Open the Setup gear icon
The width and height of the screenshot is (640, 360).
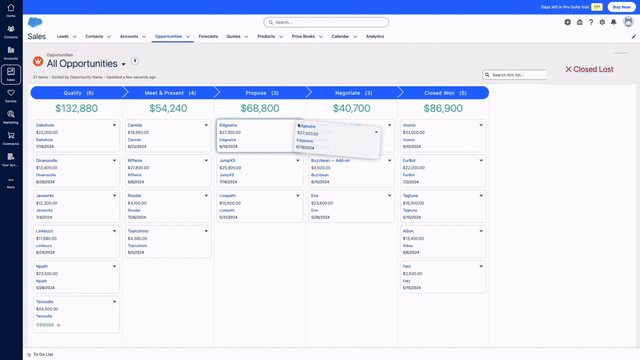coord(602,22)
